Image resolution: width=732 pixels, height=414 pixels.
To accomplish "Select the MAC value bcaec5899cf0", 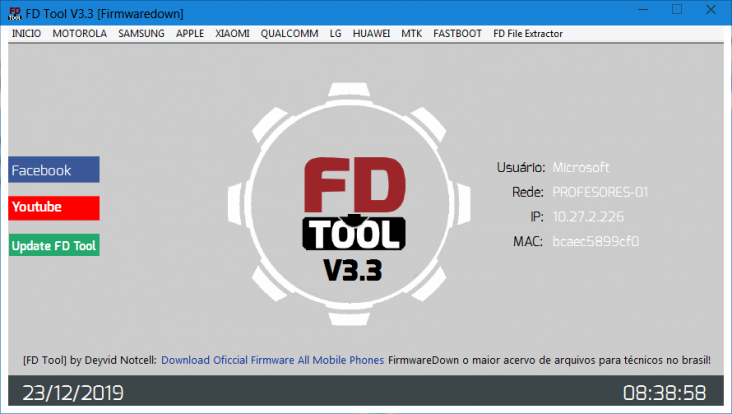I will click(595, 241).
